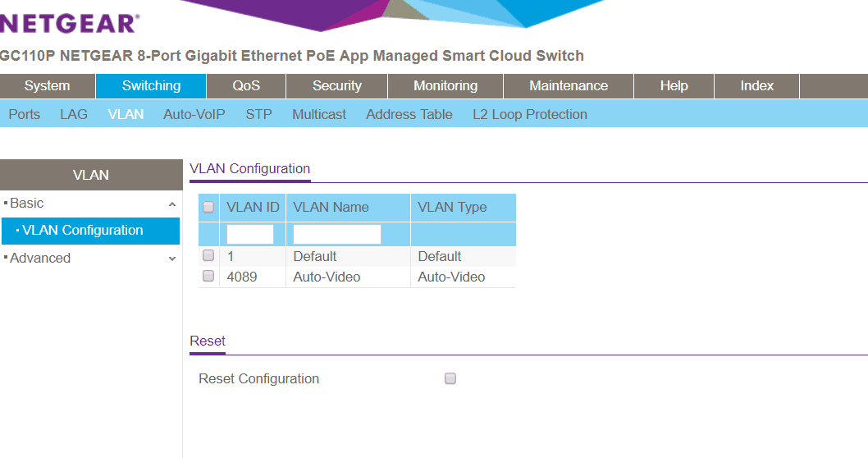Collapse the Basic section chevron
The width and height of the screenshot is (868, 458).
(x=171, y=204)
